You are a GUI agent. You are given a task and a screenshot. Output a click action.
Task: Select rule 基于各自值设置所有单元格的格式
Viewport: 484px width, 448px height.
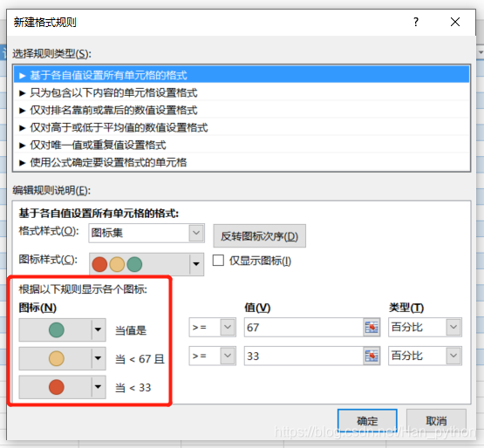242,75
